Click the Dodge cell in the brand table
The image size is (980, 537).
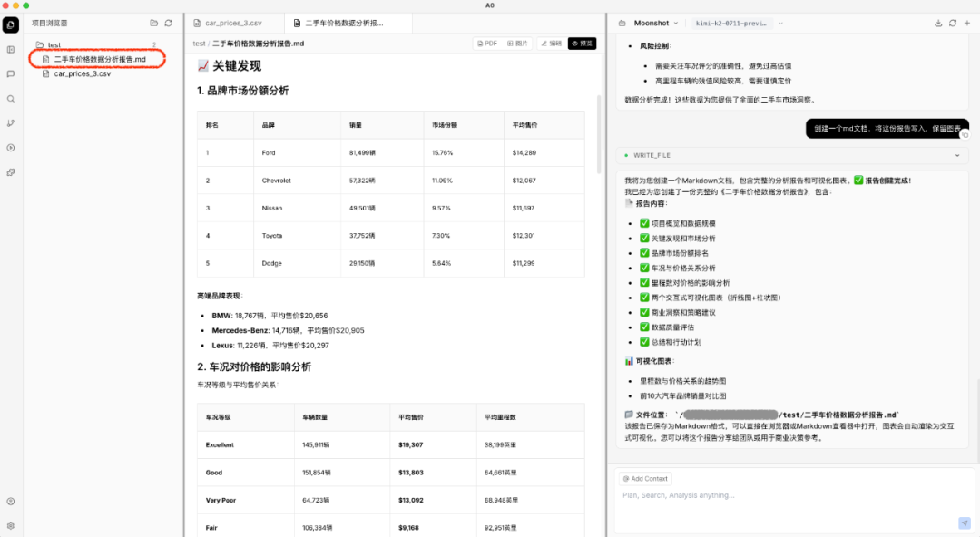point(297,263)
